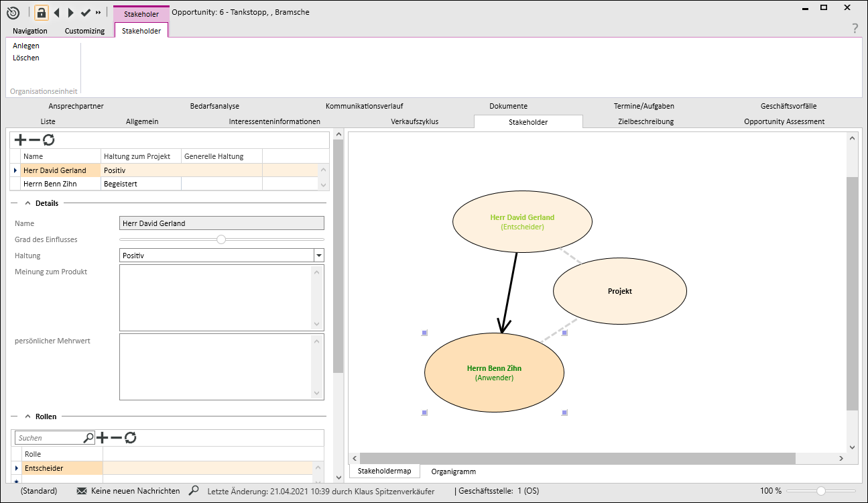Switch to the Organigramm view tab
The height and width of the screenshot is (503, 868).
point(454,471)
